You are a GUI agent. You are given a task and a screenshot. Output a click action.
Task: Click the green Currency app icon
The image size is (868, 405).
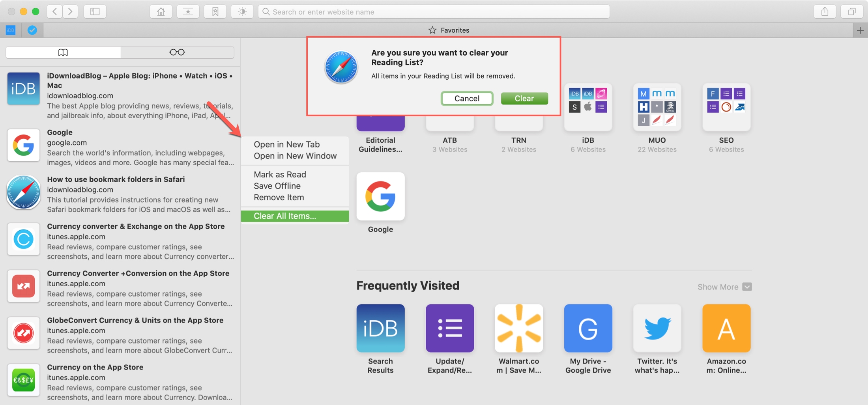pyautogui.click(x=23, y=380)
